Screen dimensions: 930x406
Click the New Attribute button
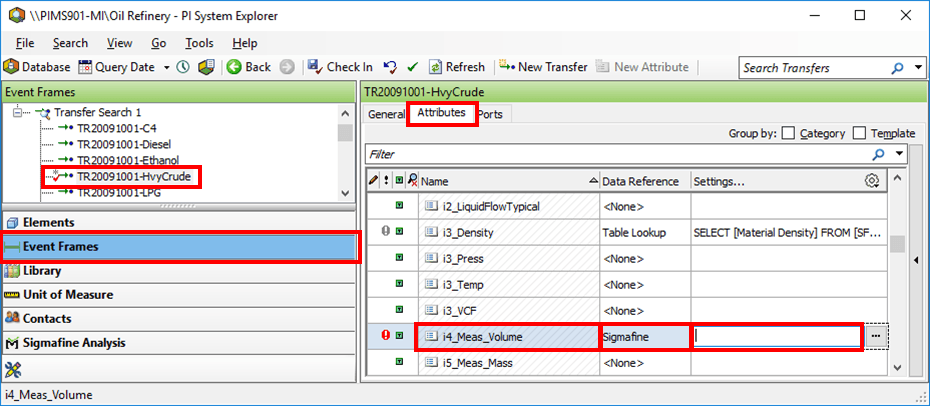[643, 67]
